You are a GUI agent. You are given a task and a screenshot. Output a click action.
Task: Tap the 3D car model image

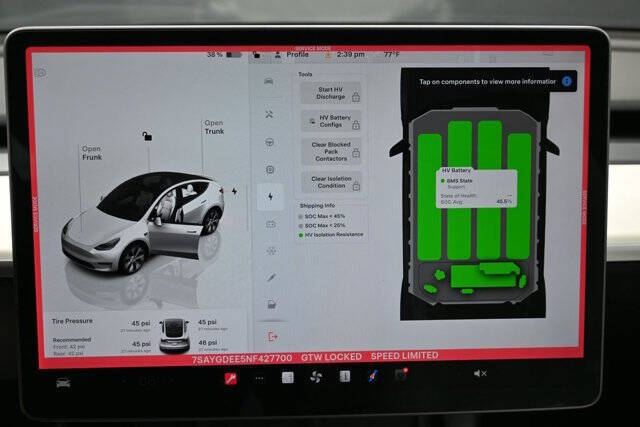143,222
